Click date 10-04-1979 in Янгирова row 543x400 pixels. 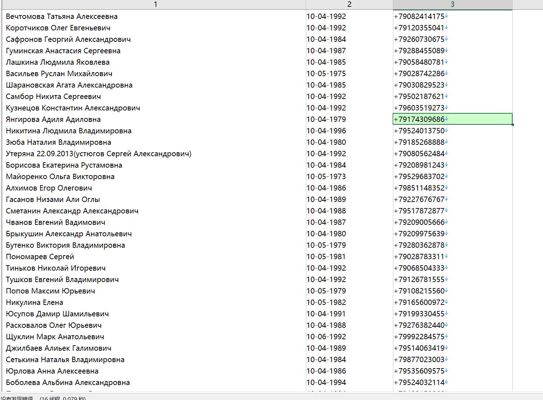pos(326,119)
